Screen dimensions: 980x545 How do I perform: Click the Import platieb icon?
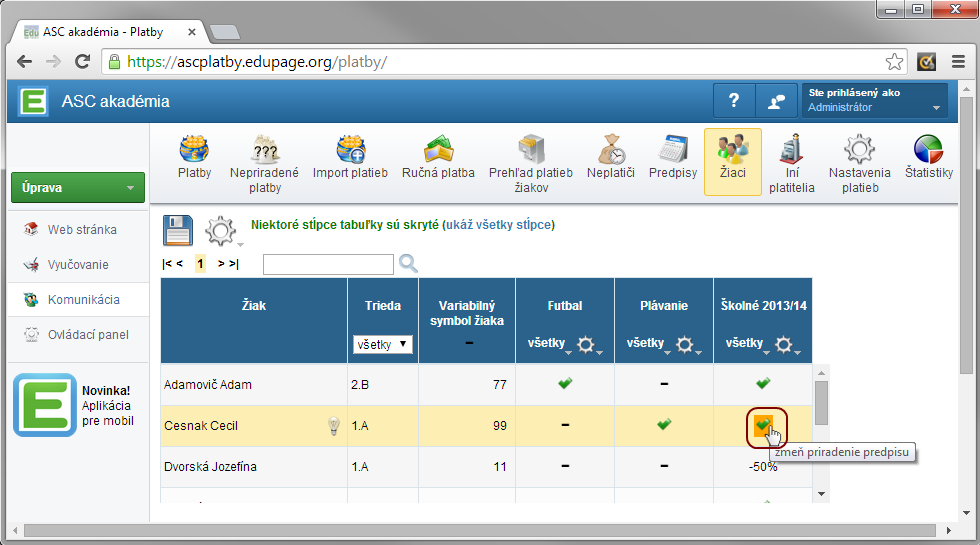pyautogui.click(x=350, y=150)
